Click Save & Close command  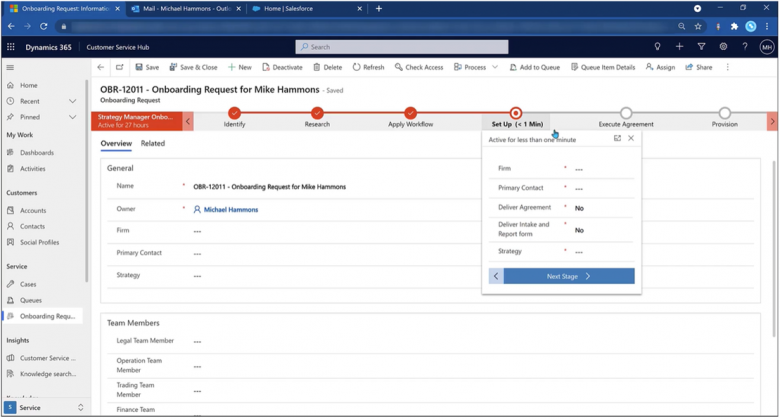[x=193, y=67]
